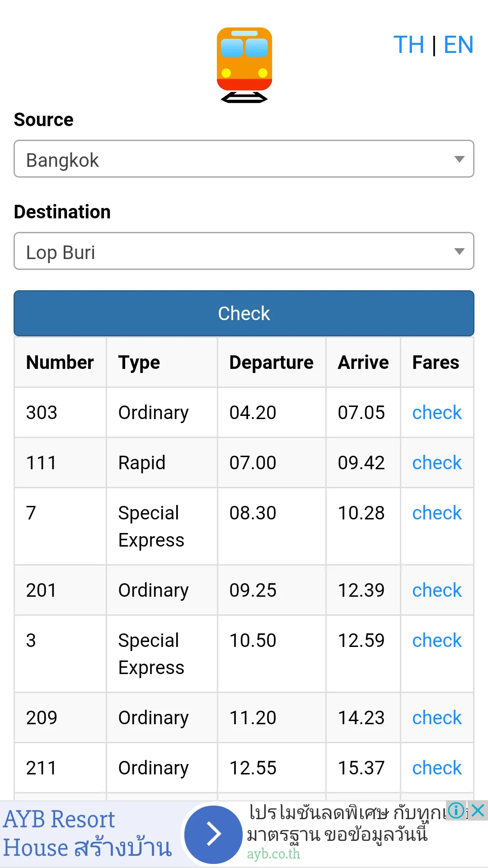Check fares for train 209

[437, 717]
